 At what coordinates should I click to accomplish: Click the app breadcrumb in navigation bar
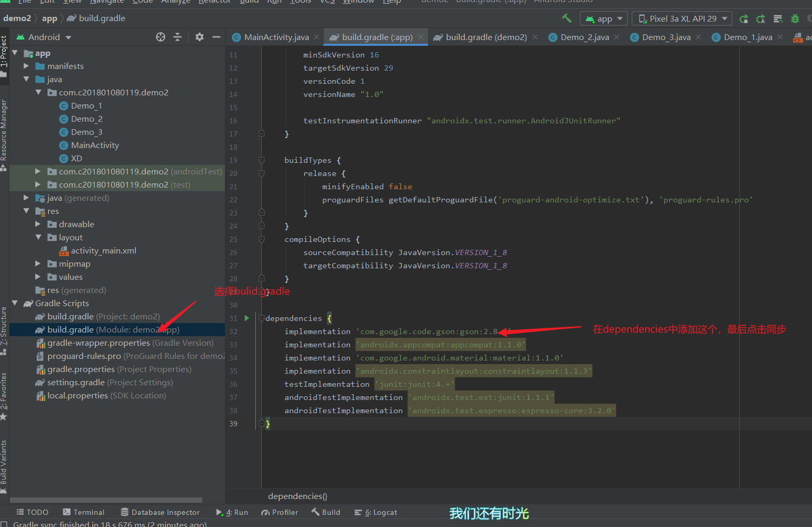[x=49, y=18]
